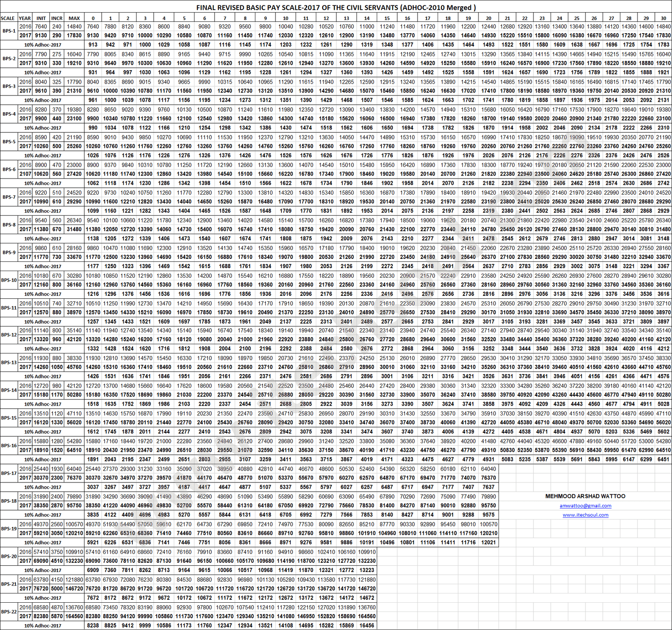The height and width of the screenshot is (630, 672).
Task: Click the INIT column header
Action: click(x=41, y=18)
